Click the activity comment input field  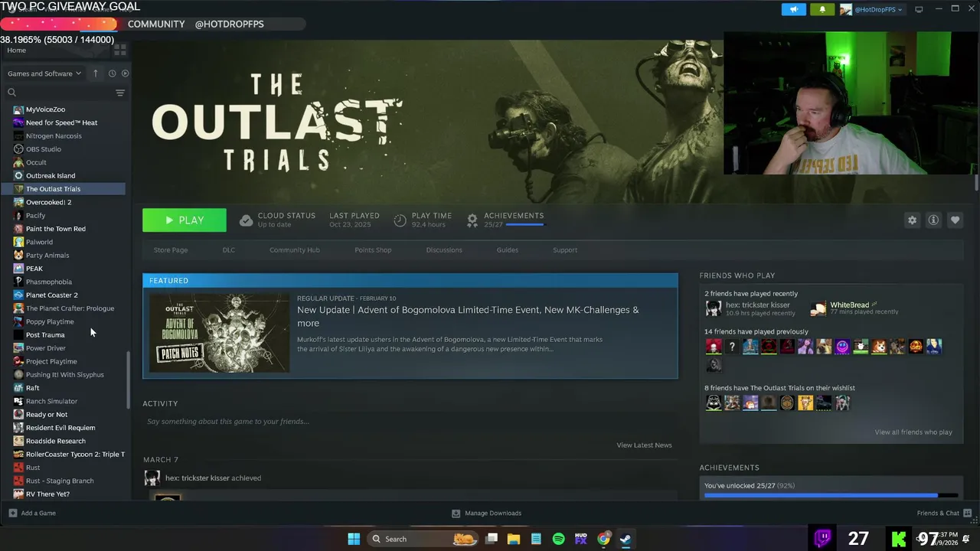click(x=410, y=422)
